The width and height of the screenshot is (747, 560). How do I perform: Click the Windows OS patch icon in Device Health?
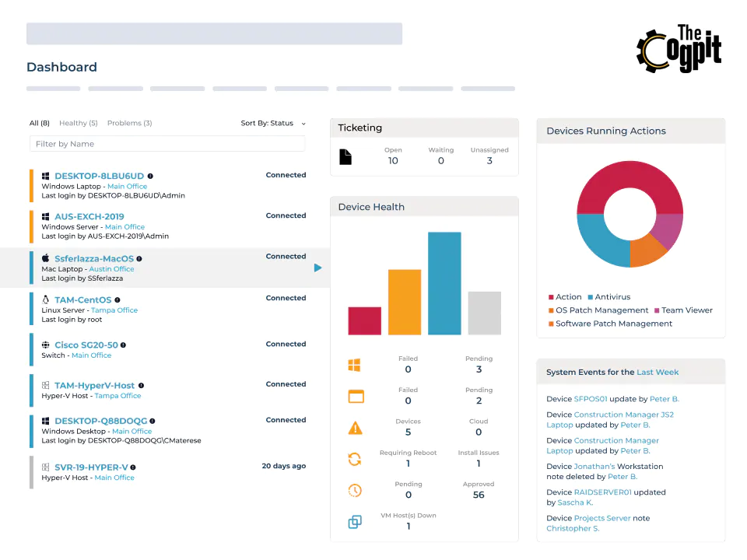[356, 364]
